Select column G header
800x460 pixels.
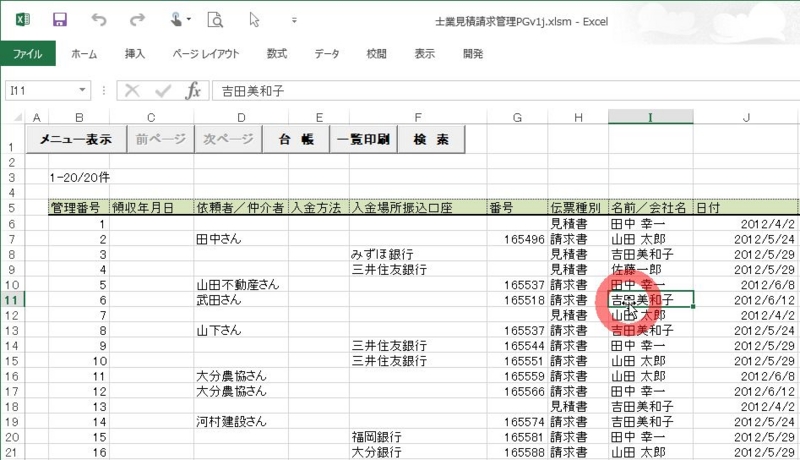point(517,117)
